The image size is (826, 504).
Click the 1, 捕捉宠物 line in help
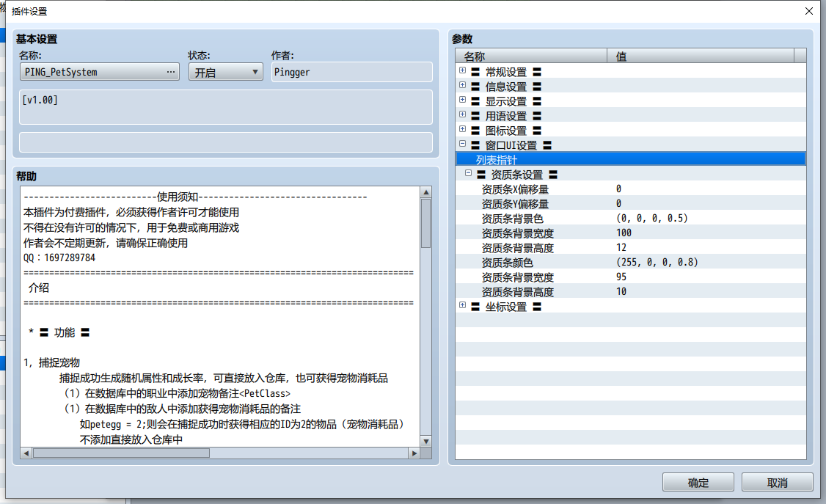point(51,362)
